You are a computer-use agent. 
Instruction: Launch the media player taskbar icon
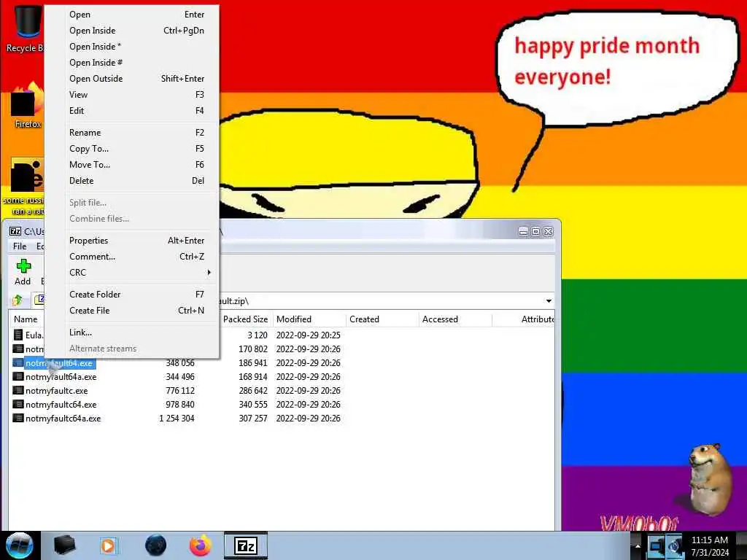[108, 545]
